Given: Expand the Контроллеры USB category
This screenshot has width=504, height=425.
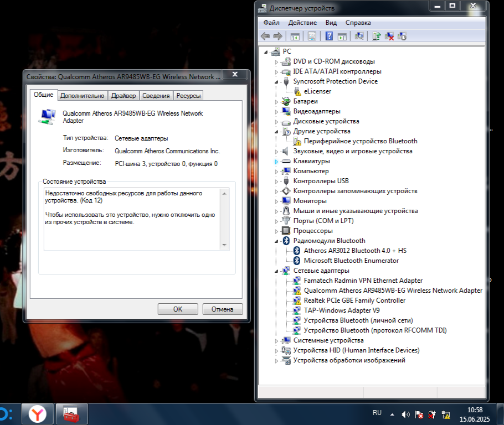Looking at the screenshot, I should click(276, 182).
